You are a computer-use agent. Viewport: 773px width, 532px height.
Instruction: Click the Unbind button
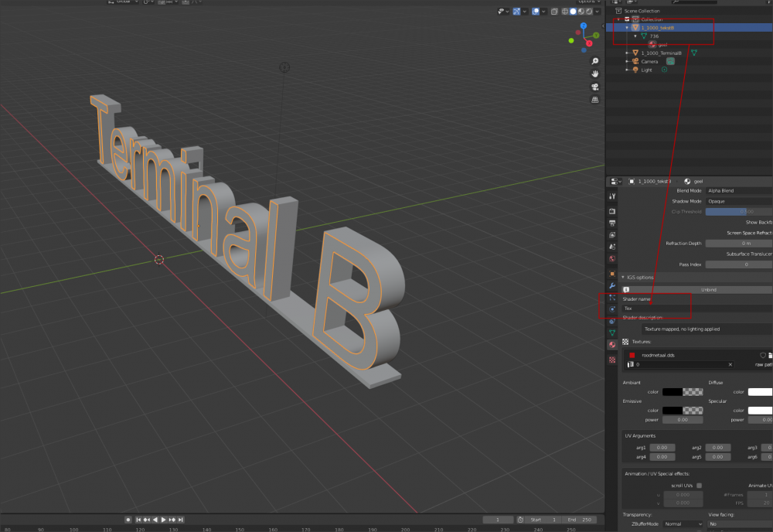point(707,289)
